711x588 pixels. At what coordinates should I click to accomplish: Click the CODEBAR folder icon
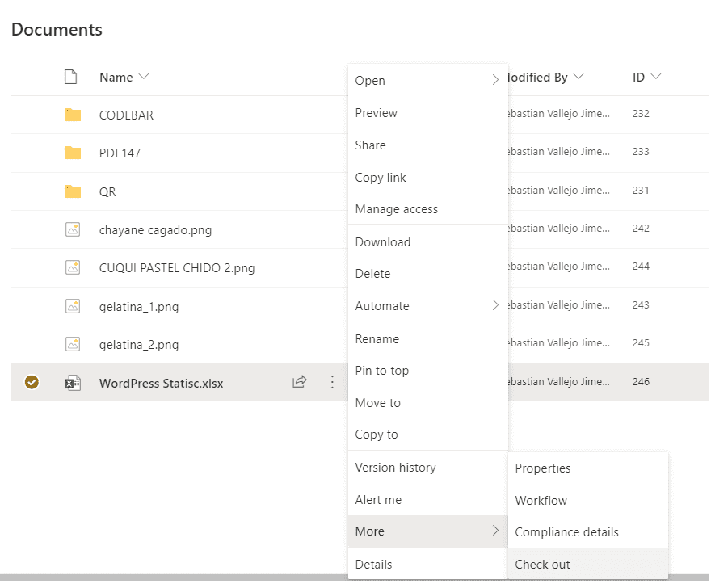[x=73, y=115]
